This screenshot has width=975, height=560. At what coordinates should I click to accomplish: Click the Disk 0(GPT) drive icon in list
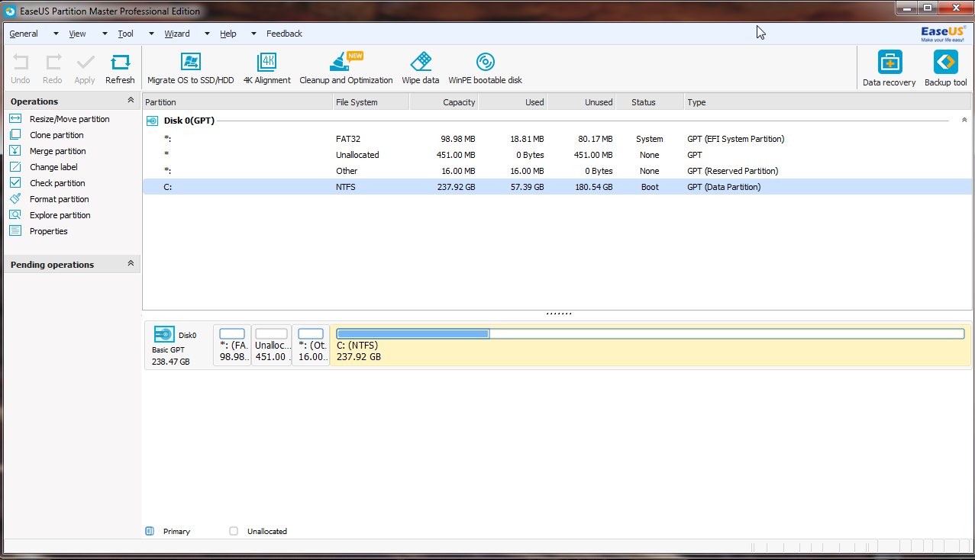pos(151,121)
